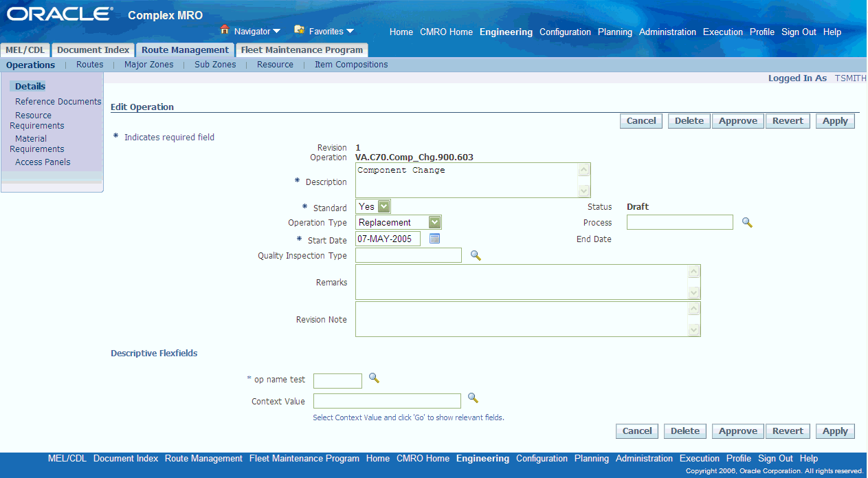Image resolution: width=868 pixels, height=478 pixels.
Task: Click footer Fleet Maintenance Program link
Action: [x=304, y=459]
